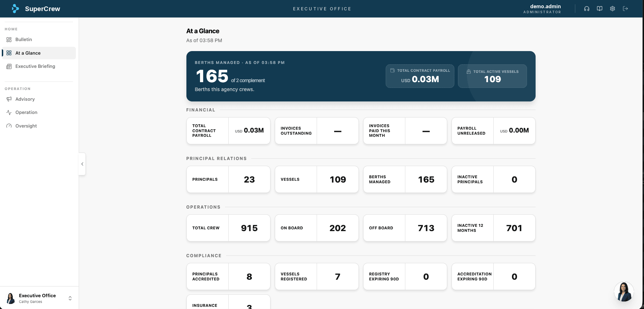This screenshot has width=644, height=309.
Task: Open the financial Total Contract Payroll card
Action: [228, 131]
